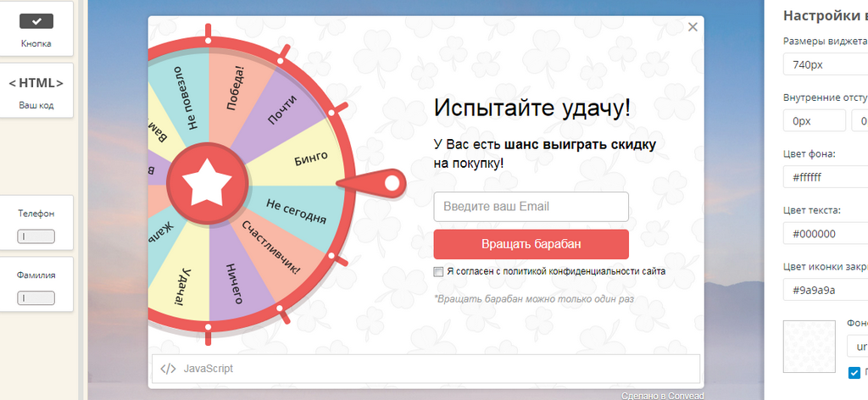Toggle the blue checkbox under the background preview

click(854, 373)
